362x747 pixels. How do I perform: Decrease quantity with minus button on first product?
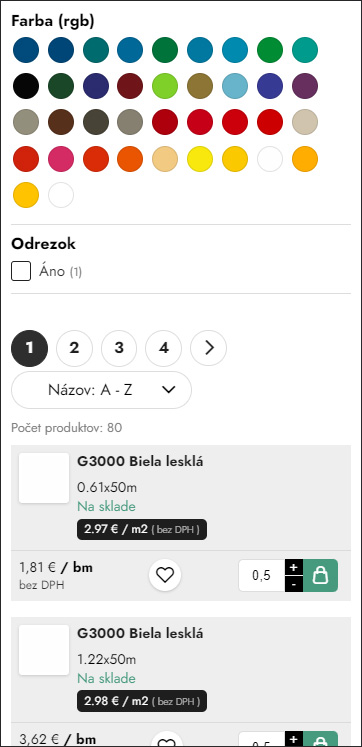294,584
